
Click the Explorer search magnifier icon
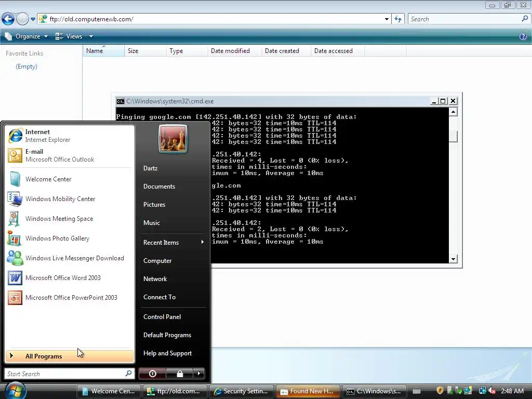tap(525, 19)
